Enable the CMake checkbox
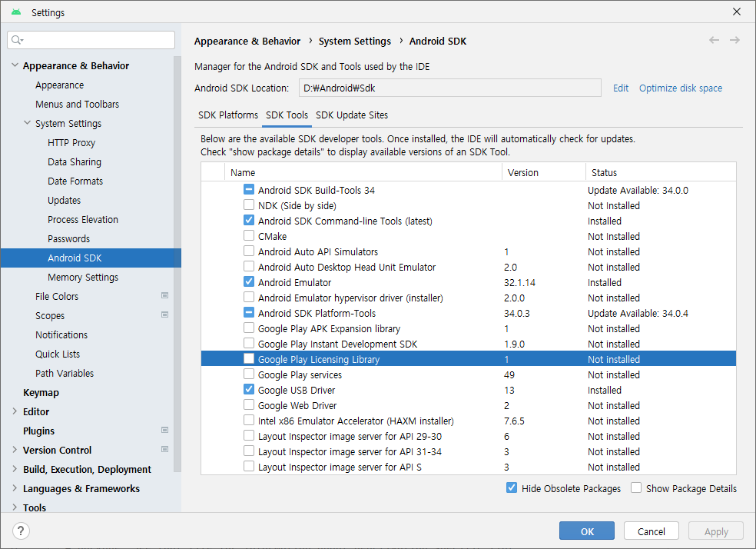The height and width of the screenshot is (549, 756). pos(249,235)
